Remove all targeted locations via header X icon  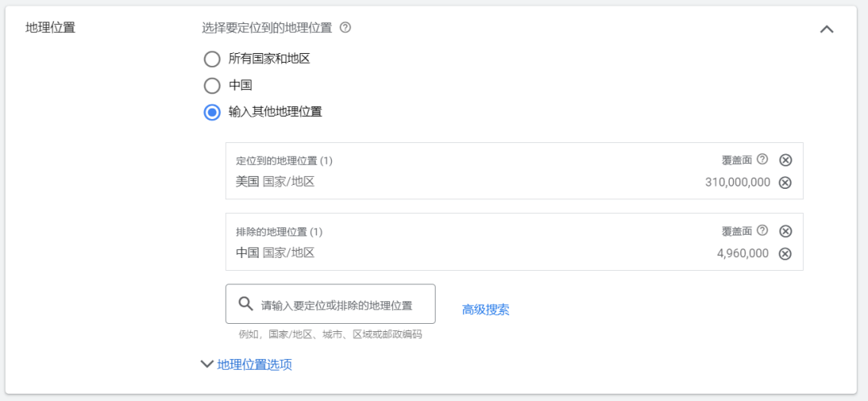click(x=785, y=160)
